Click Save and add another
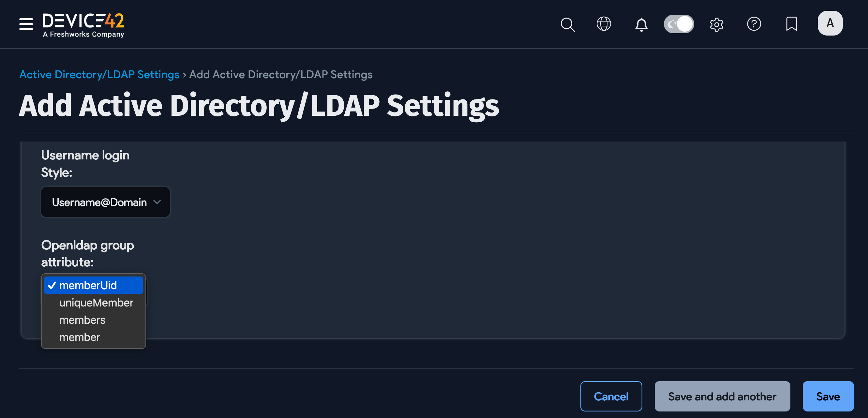This screenshot has width=868, height=418. tap(722, 396)
